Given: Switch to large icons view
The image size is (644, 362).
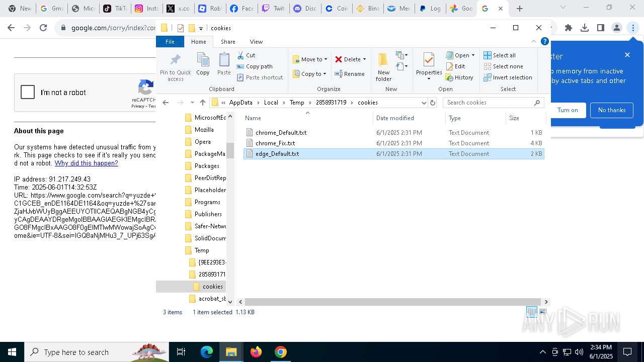Looking at the screenshot, I should coord(542,312).
